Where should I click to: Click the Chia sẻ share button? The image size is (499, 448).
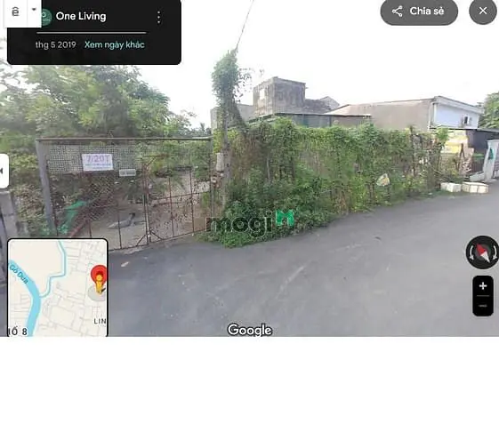tap(419, 12)
